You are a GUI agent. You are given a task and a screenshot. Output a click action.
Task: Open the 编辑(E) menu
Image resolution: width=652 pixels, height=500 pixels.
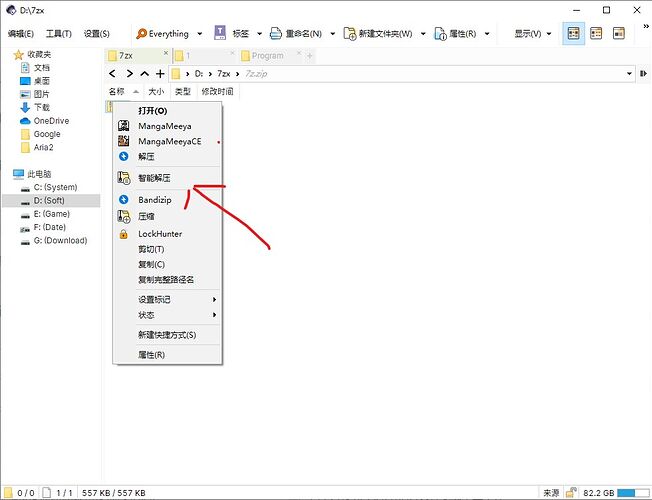pos(21,34)
